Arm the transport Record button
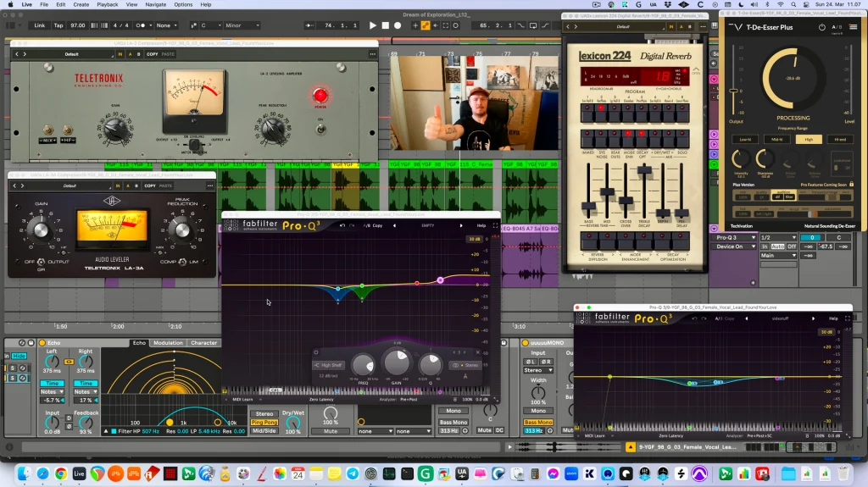Screen dimensions: 868x487 coord(398,25)
